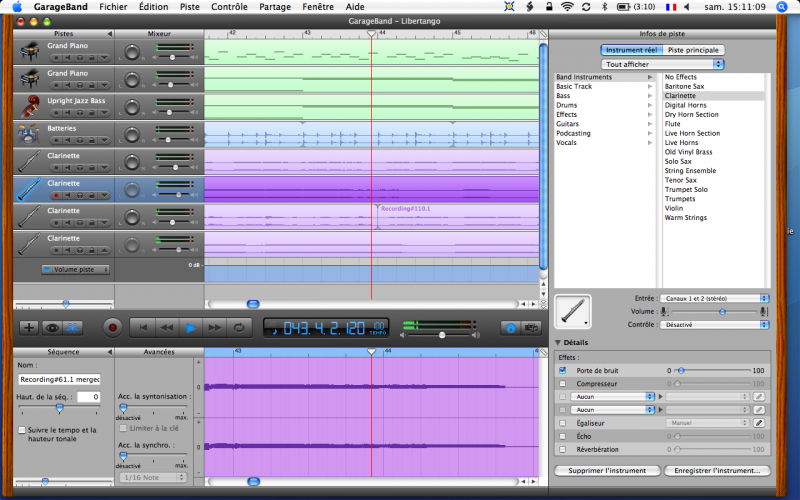The width and height of the screenshot is (800, 500).
Task: Open the Piste menu
Action: point(189,7)
